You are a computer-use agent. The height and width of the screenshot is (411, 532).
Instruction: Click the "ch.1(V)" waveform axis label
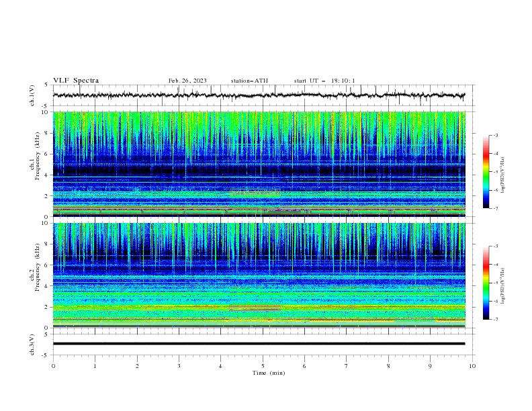pos(32,95)
